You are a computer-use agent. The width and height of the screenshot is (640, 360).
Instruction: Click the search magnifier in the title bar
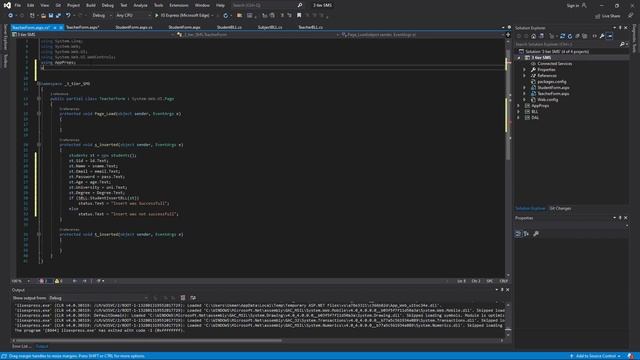(300, 5)
